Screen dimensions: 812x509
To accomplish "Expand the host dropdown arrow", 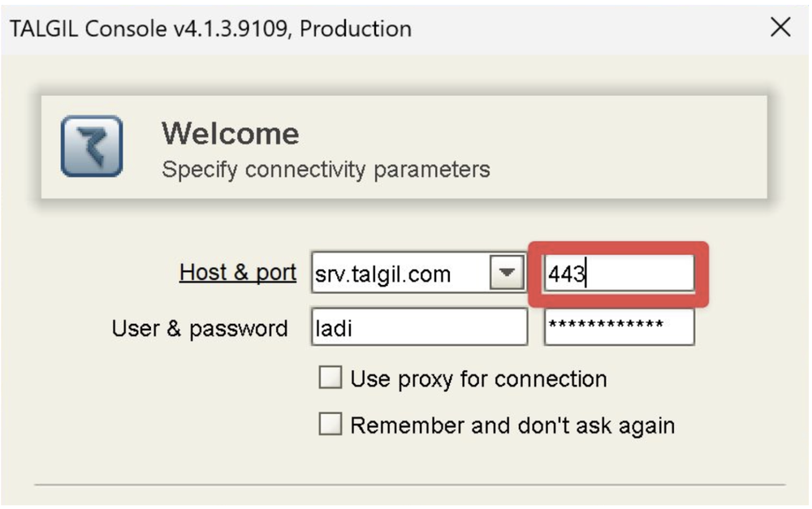I will pos(507,273).
